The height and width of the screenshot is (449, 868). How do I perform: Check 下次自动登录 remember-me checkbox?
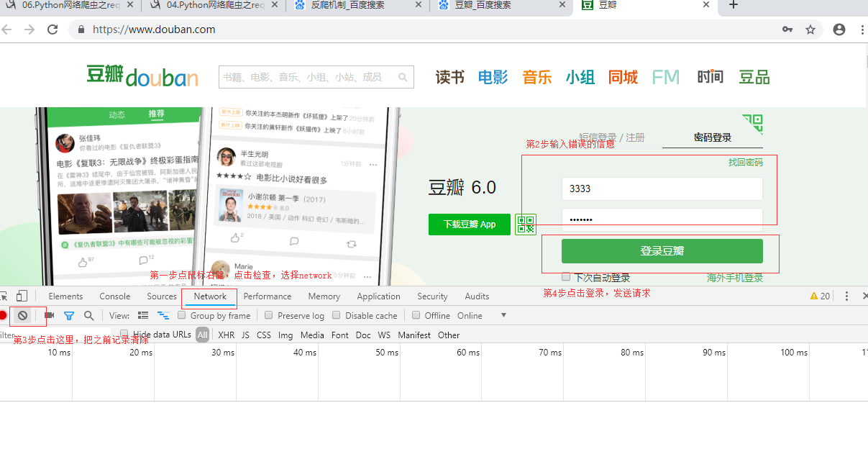point(566,277)
